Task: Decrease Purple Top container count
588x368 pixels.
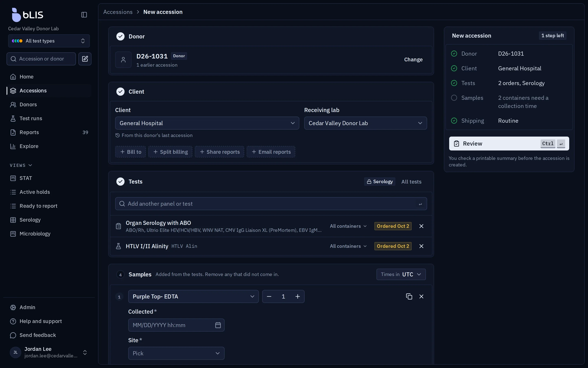Action: tap(269, 296)
